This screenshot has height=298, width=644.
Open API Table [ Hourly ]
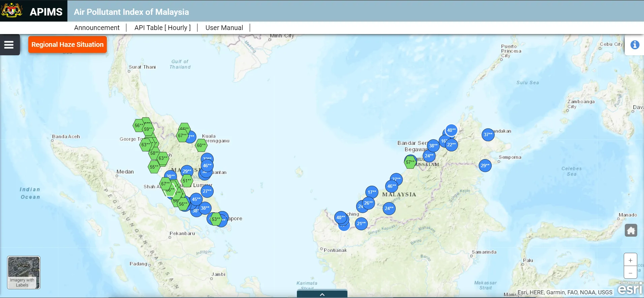point(162,28)
